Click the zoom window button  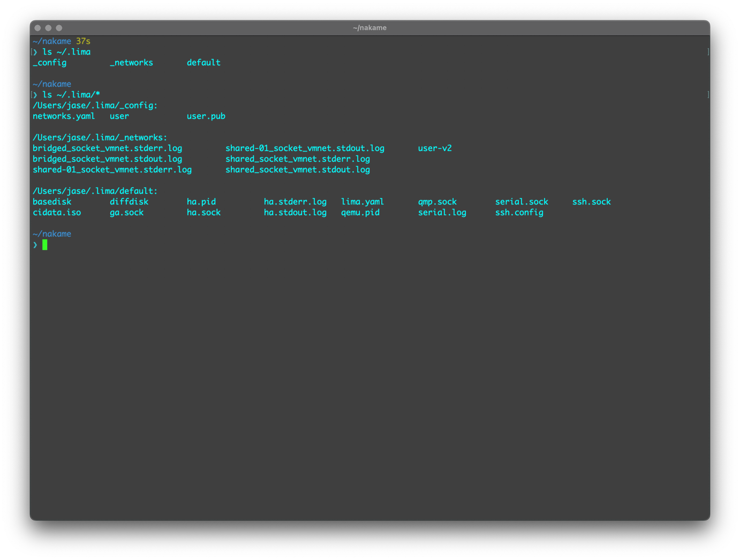pos(59,28)
